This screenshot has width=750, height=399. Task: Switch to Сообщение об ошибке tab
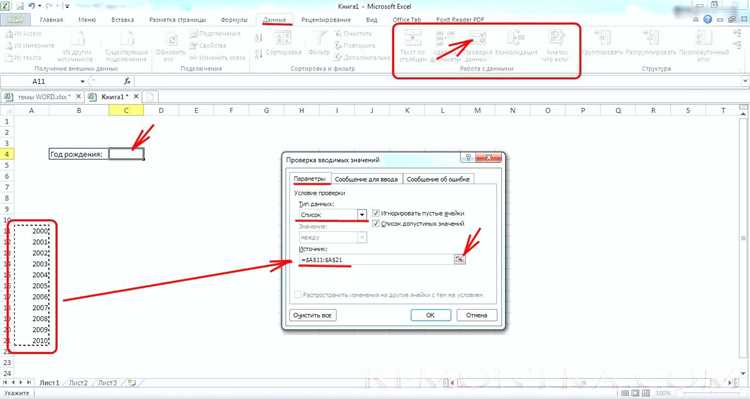[x=438, y=179]
